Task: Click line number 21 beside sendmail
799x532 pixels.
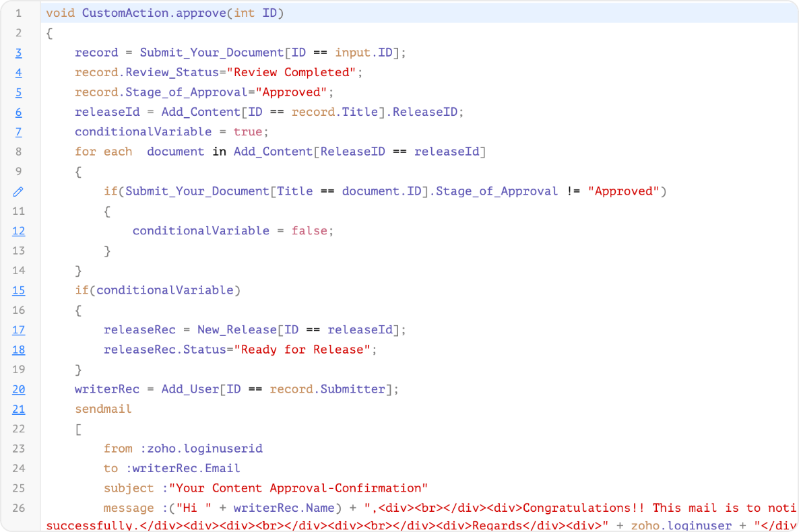Action: click(x=18, y=409)
